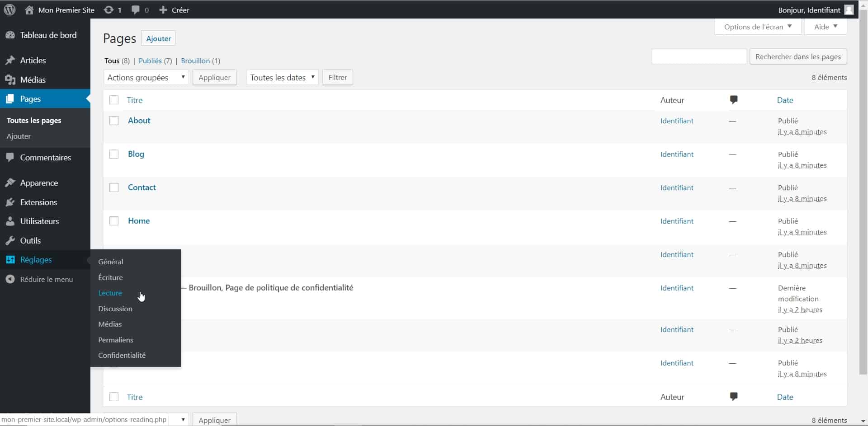Open the Brouillon filter link
Viewport: 868px width, 426px height.
(x=195, y=61)
